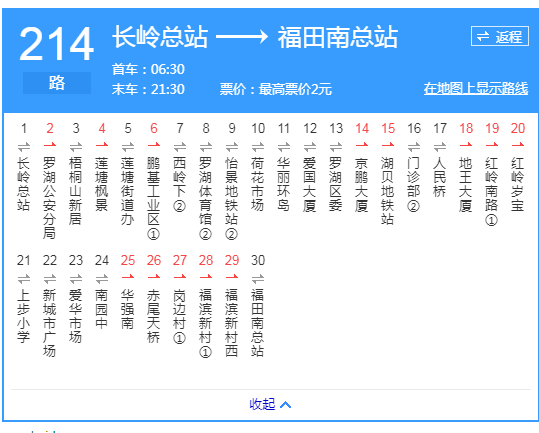Click red one-way arrow under stop 19
Screen dimensions: 539x433
[x=492, y=145]
